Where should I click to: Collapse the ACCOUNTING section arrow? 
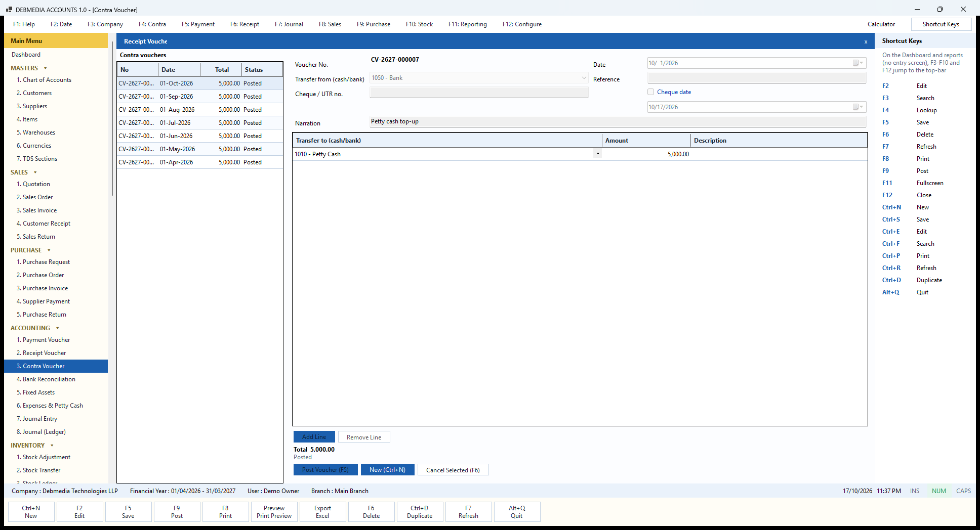pyautogui.click(x=58, y=328)
